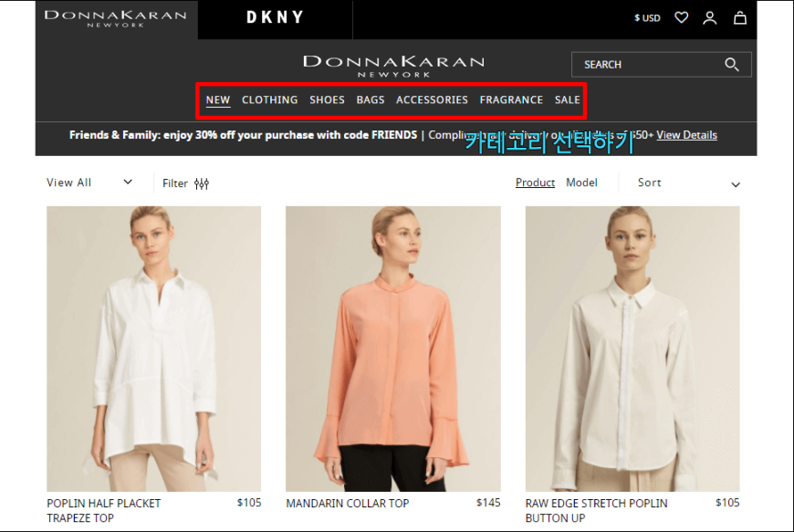Open the Filter sliders icon

click(202, 183)
